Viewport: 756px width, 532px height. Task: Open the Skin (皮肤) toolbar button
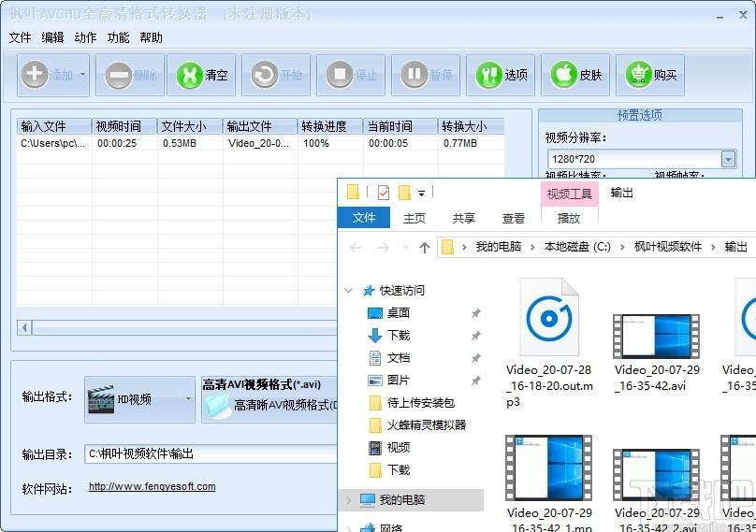pos(575,75)
